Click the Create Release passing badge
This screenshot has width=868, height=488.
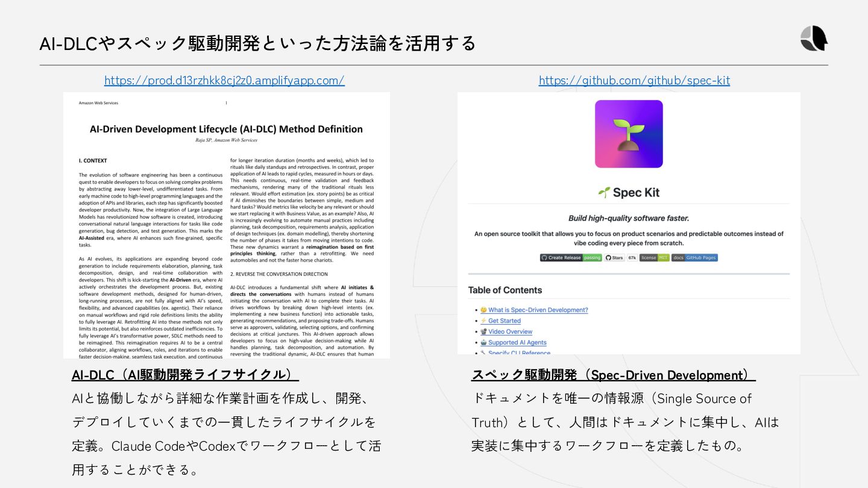(x=571, y=257)
